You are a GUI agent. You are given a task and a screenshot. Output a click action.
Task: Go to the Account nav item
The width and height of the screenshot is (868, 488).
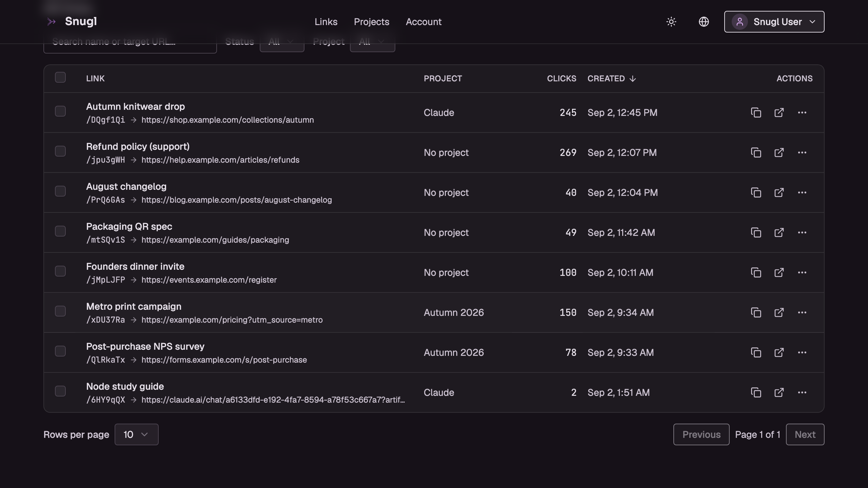(423, 22)
